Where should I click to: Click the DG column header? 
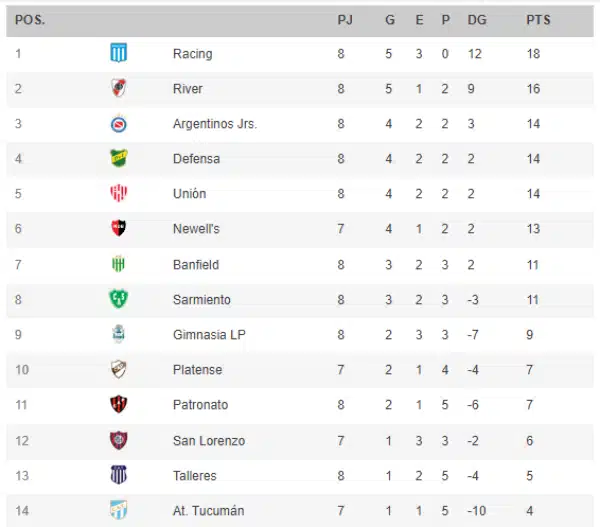477,20
